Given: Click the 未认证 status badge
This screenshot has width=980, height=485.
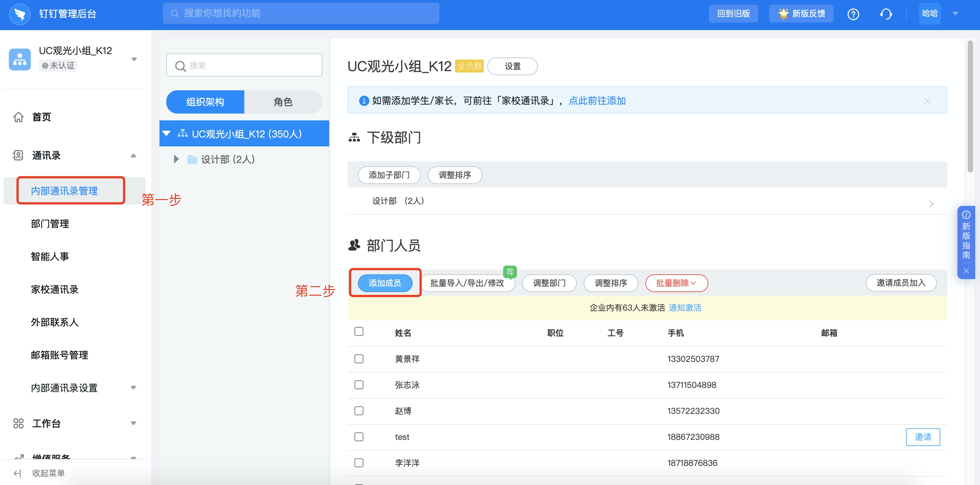Looking at the screenshot, I should [x=58, y=66].
